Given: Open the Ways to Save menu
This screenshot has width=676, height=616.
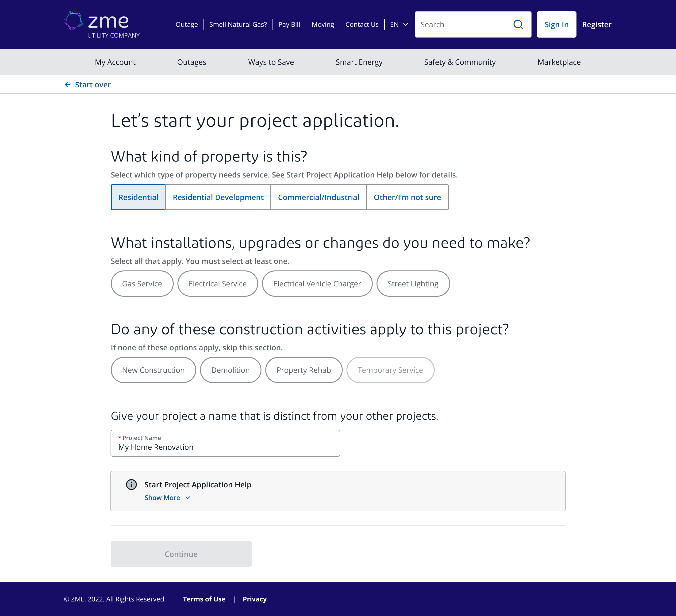Looking at the screenshot, I should [271, 62].
